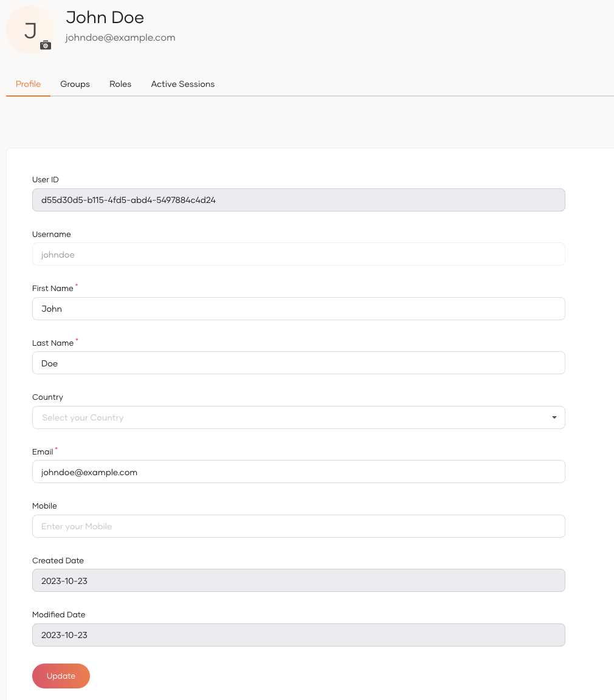Switch to the Profile tab
Screen dimensions: 614x700
[x=28, y=84]
